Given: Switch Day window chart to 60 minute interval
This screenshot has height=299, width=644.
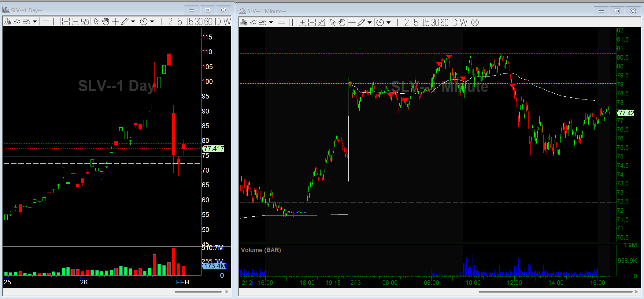Looking at the screenshot, I should [208, 22].
